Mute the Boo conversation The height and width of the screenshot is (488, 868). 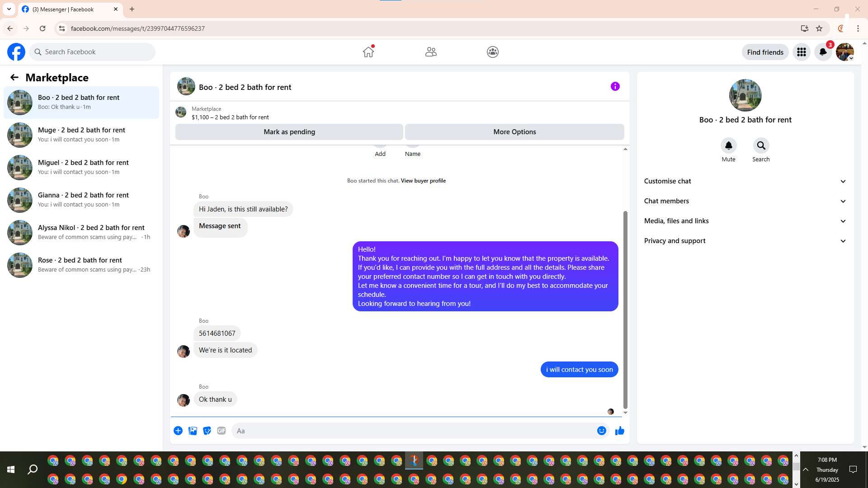click(728, 145)
